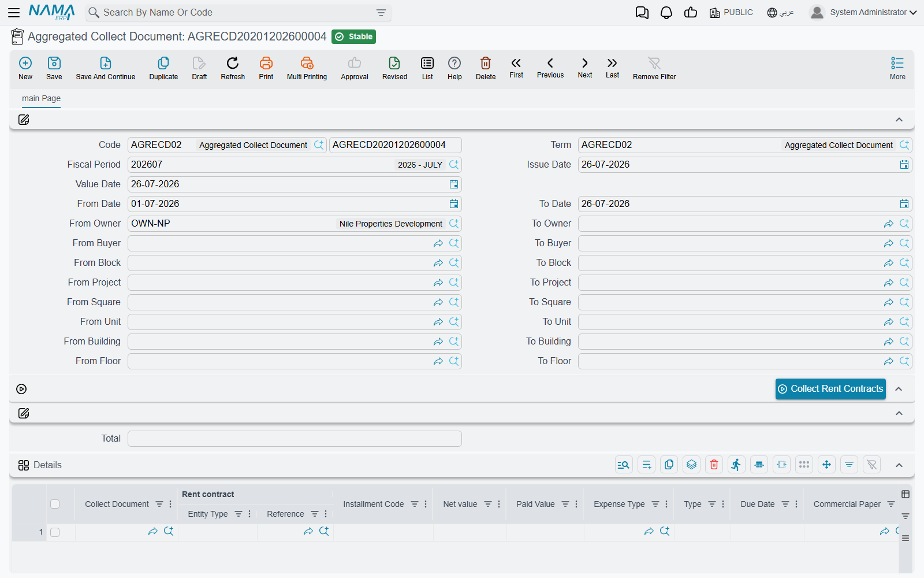Switch language to Arabic
Image resolution: width=924 pixels, height=578 pixels.
click(781, 12)
